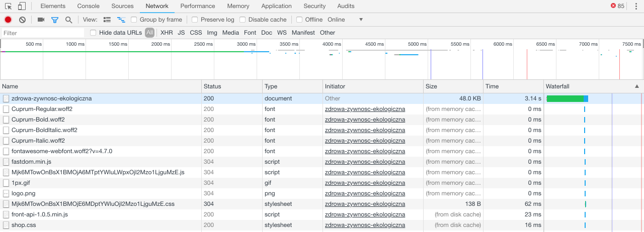Sort requests by Initiator column header

click(373, 86)
